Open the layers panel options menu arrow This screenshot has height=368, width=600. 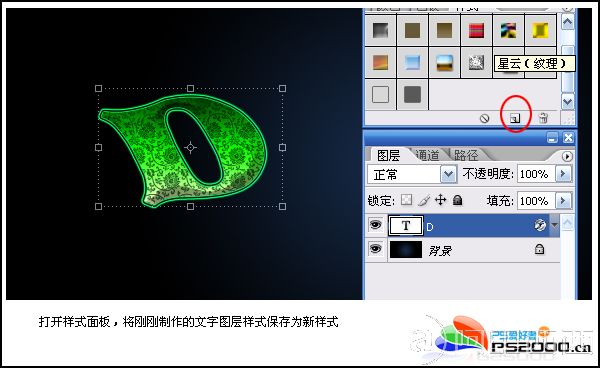pyautogui.click(x=567, y=156)
